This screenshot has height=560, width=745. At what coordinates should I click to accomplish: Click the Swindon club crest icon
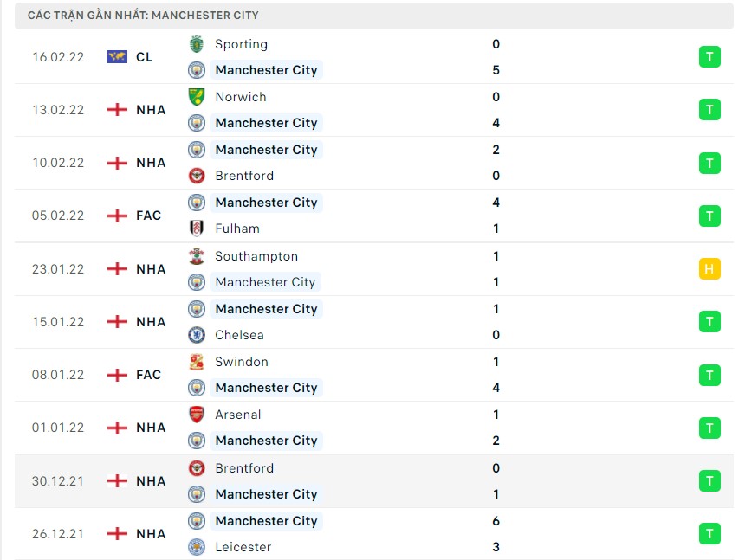click(x=197, y=362)
